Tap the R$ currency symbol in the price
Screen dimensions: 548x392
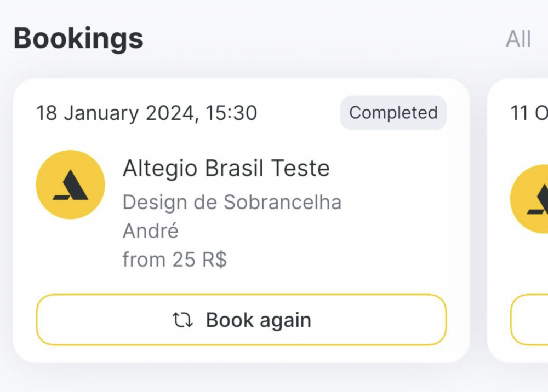[215, 260]
